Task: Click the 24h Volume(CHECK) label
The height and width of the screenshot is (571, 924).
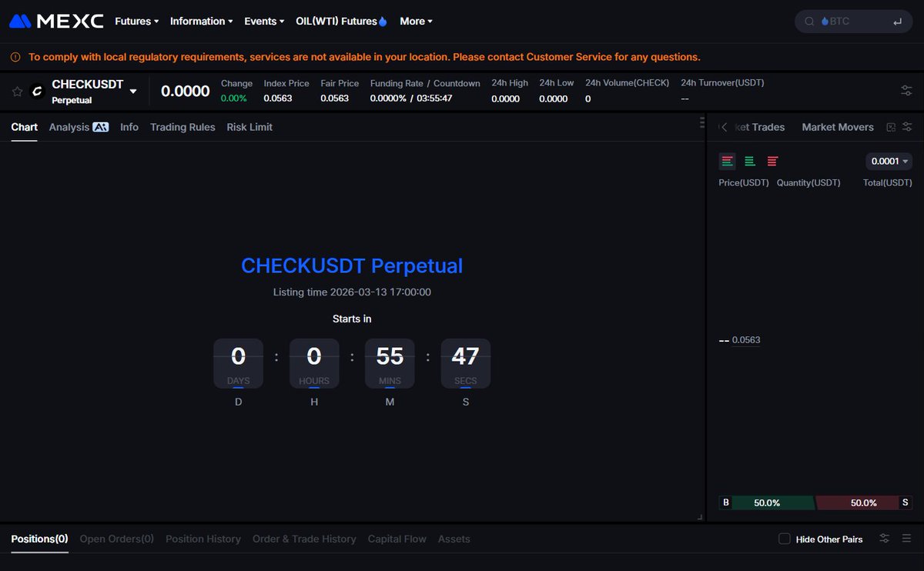Action: (x=627, y=83)
